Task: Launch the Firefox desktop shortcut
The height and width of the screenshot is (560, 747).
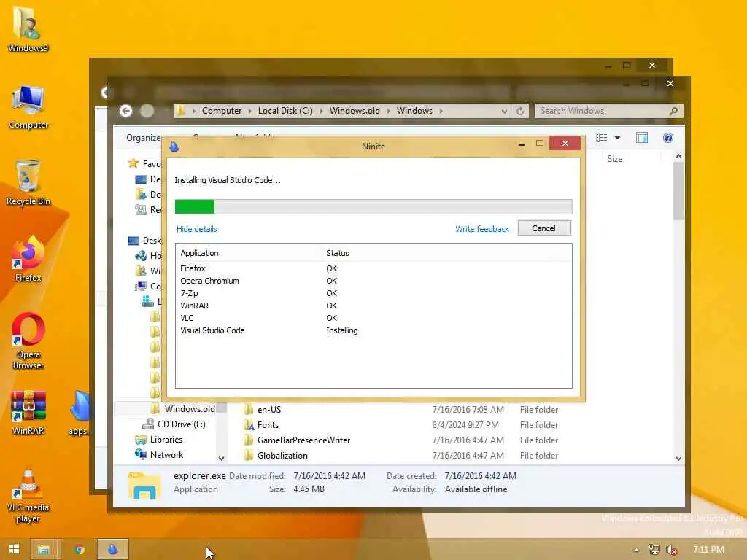Action: pos(28,260)
